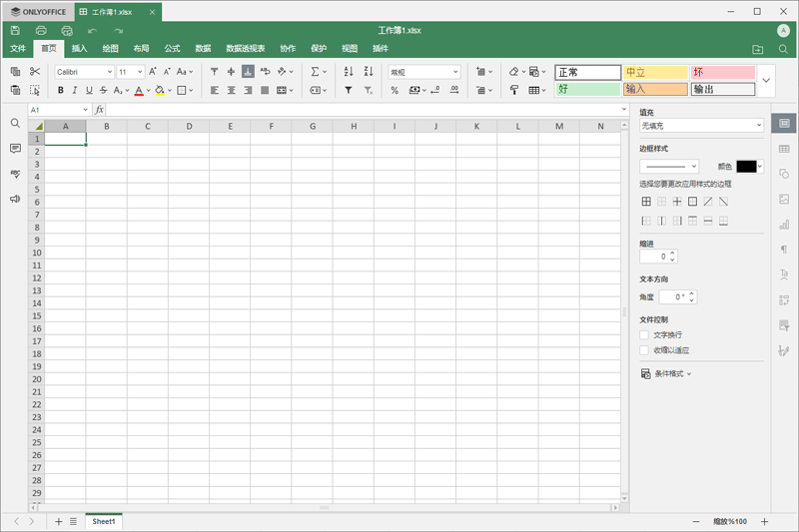Viewport: 799px width, 532px height.
Task: Open the Calibri font name dropdown
Action: [x=84, y=72]
